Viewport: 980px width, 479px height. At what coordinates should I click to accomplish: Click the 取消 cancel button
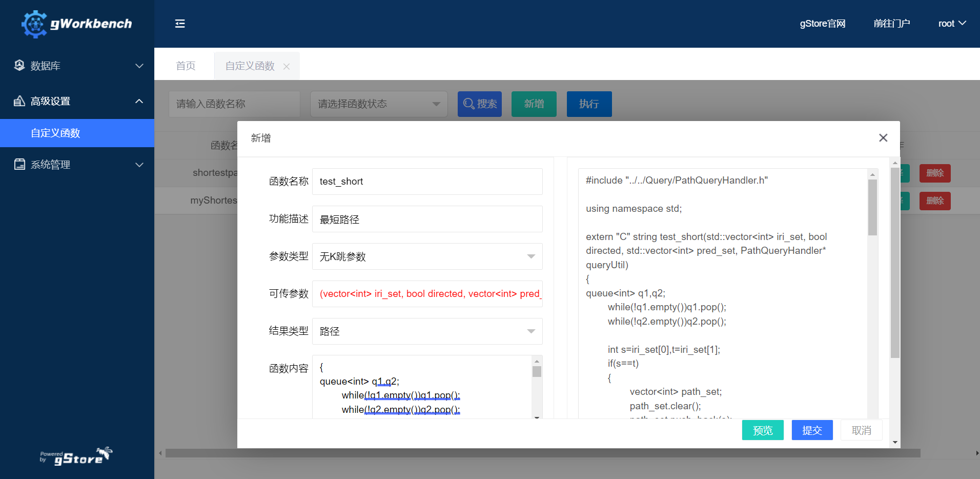click(861, 430)
